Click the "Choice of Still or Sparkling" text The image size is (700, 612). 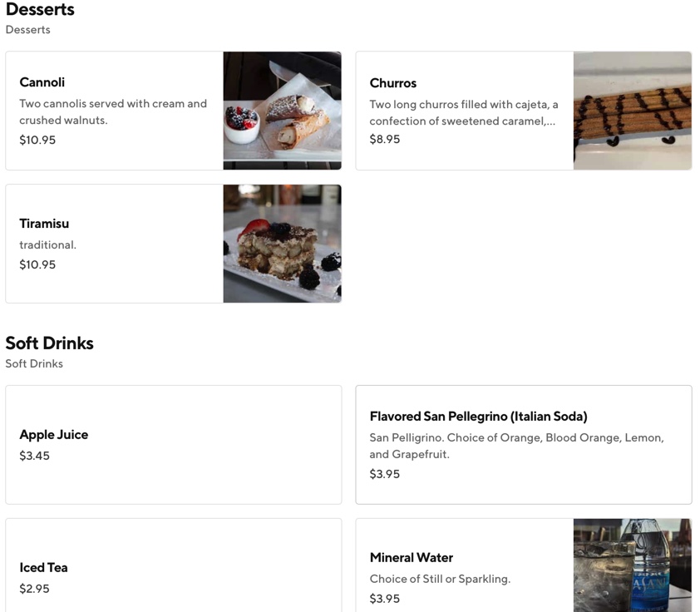(440, 579)
